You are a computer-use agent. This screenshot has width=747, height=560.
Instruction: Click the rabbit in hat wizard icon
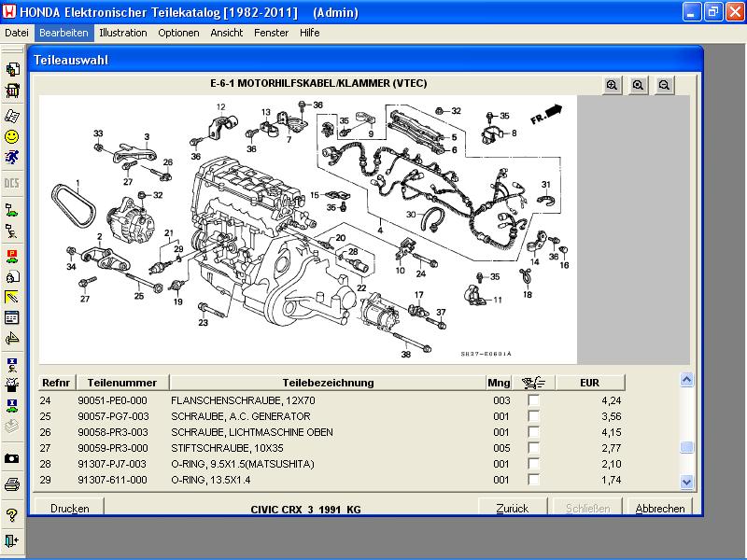click(x=12, y=385)
